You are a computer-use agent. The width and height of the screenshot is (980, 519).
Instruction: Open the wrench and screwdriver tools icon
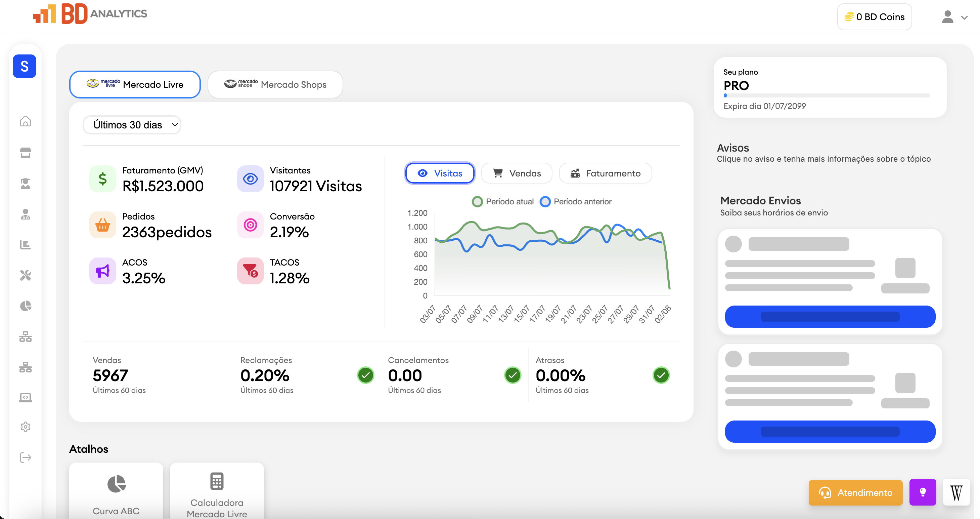(26, 275)
